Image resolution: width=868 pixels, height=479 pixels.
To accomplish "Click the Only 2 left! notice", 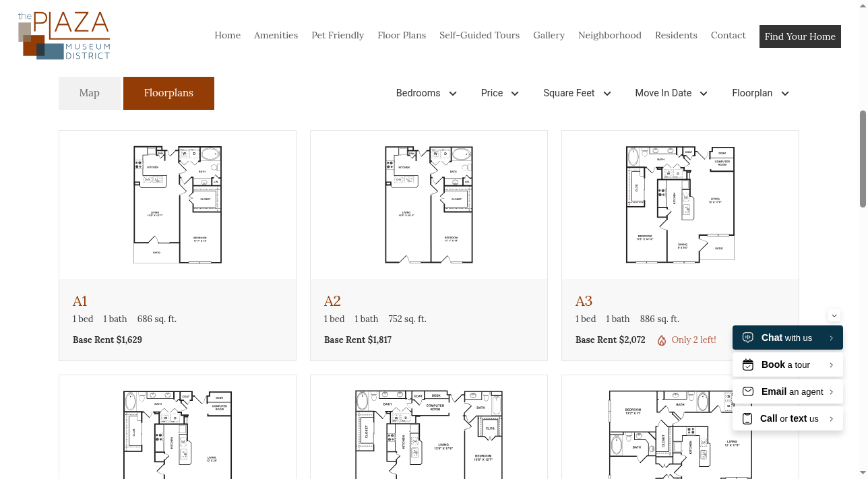I will pos(694,340).
